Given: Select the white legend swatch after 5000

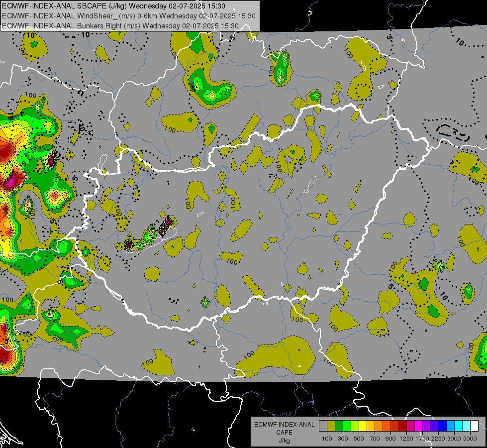Looking at the screenshot, I should pos(475,426).
